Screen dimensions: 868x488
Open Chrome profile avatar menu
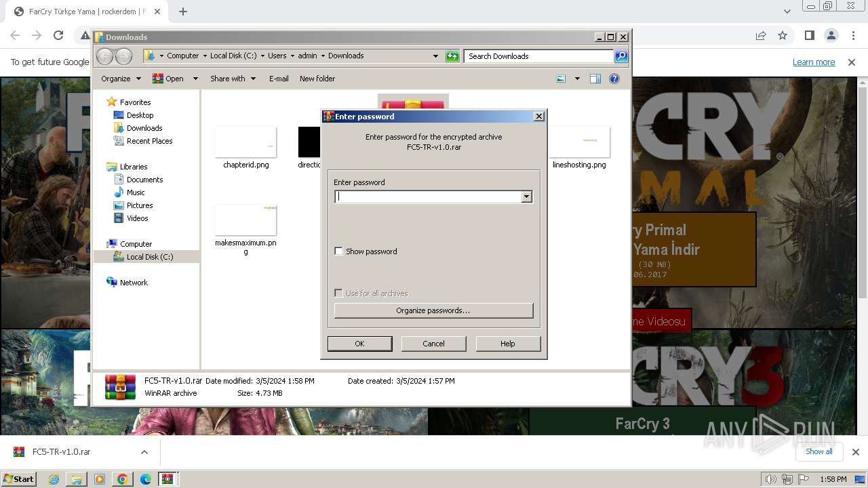831,36
